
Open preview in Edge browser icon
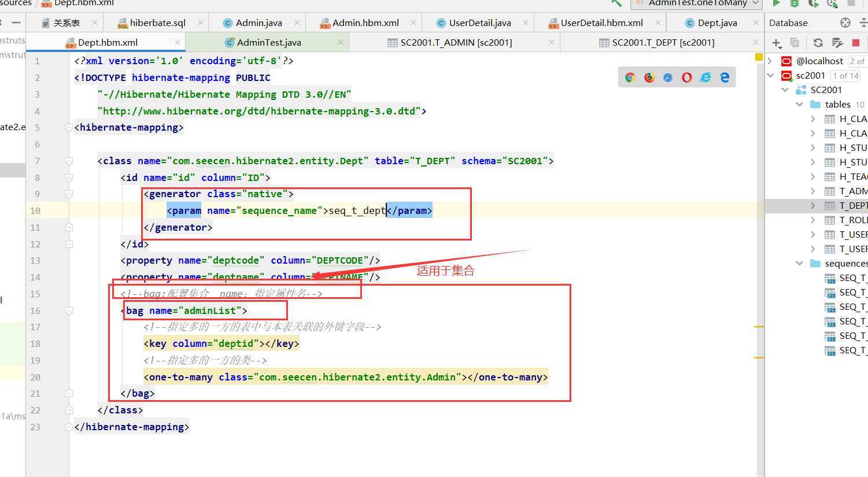coord(725,77)
